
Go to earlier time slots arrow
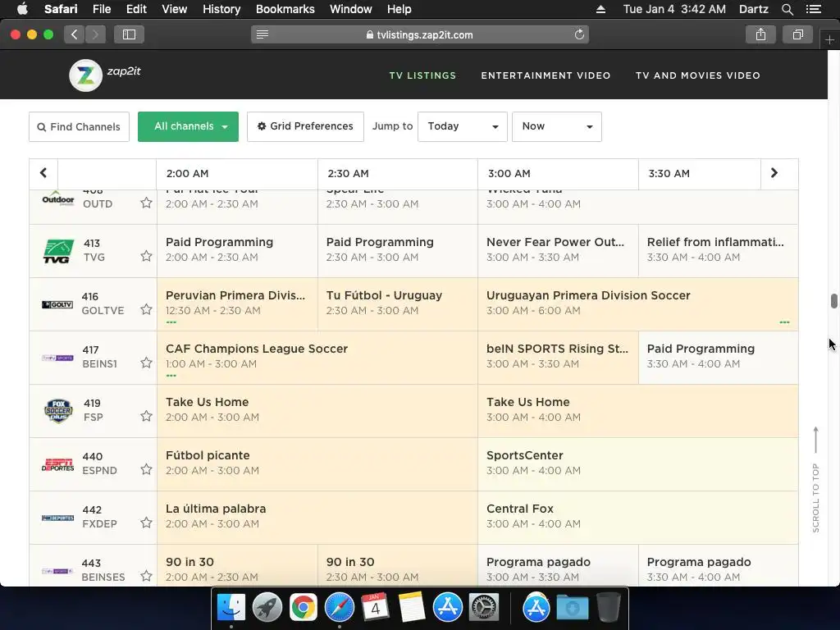43,173
